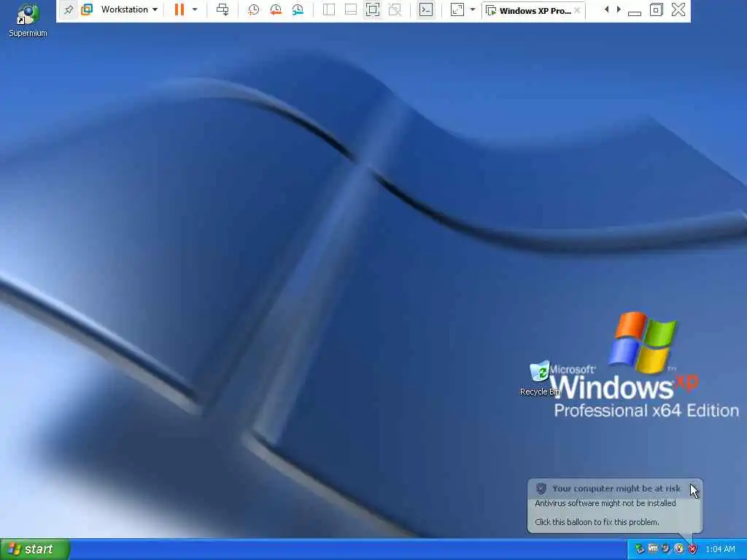Show or hide the thumbnail bar
747x560 pixels.
pos(351,9)
